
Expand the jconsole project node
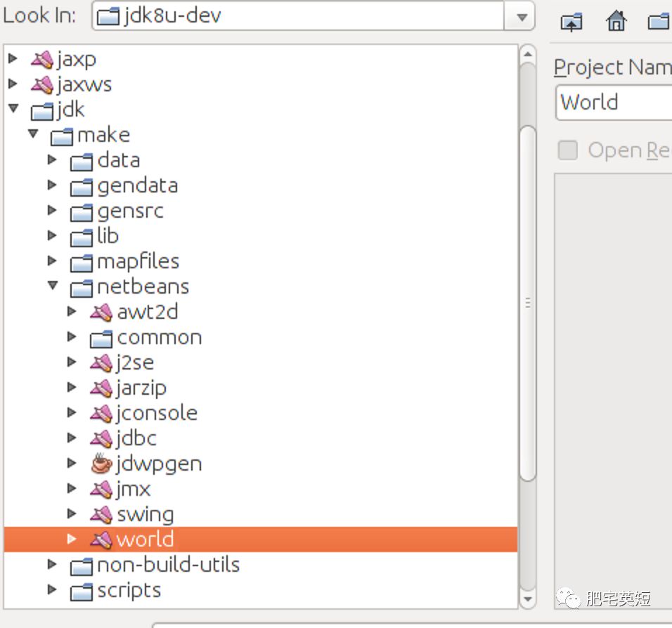click(72, 412)
